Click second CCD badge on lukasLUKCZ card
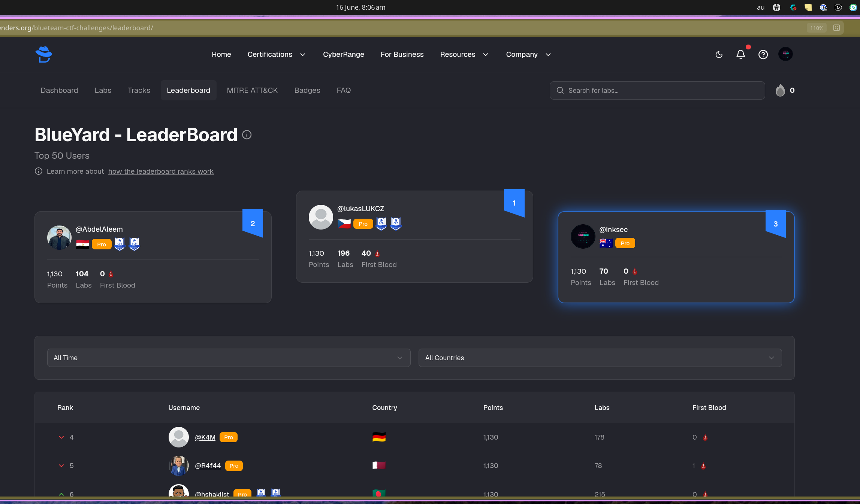The width and height of the screenshot is (860, 504). pos(396,224)
